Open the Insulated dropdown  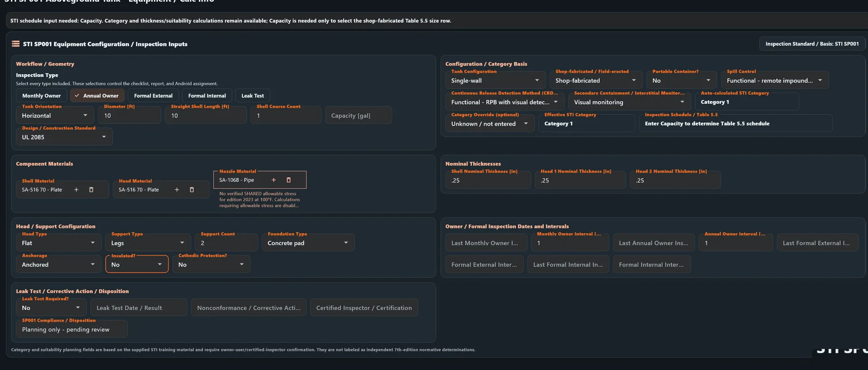pos(137,265)
